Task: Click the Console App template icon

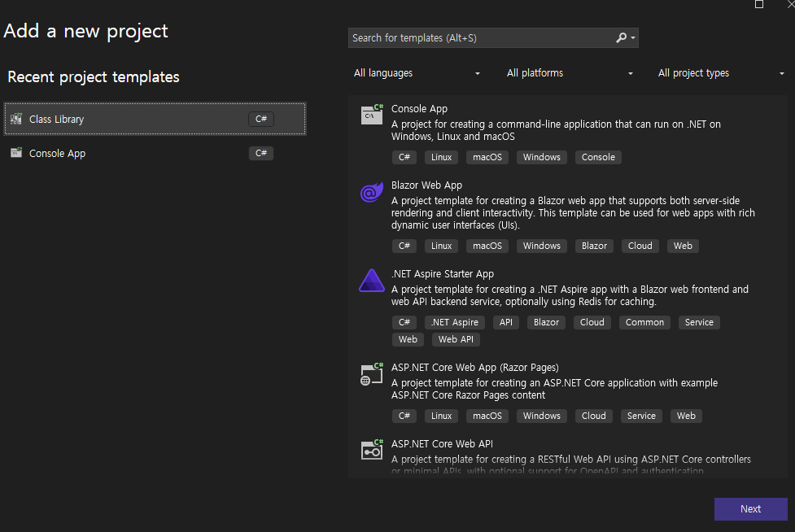Action: coord(372,116)
